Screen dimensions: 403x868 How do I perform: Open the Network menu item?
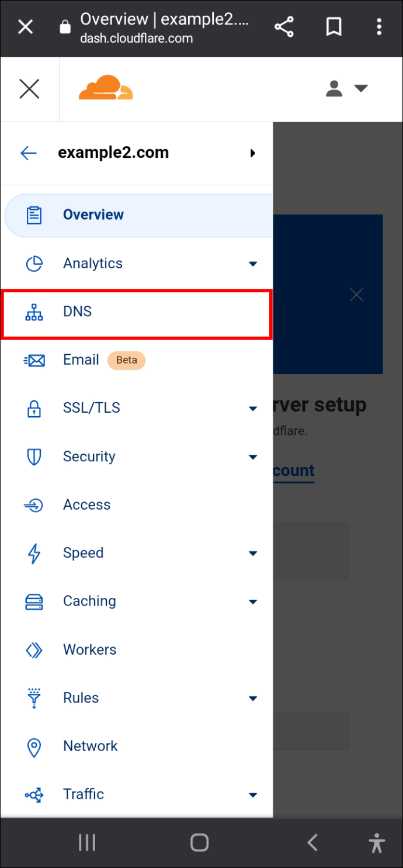[x=137, y=746]
